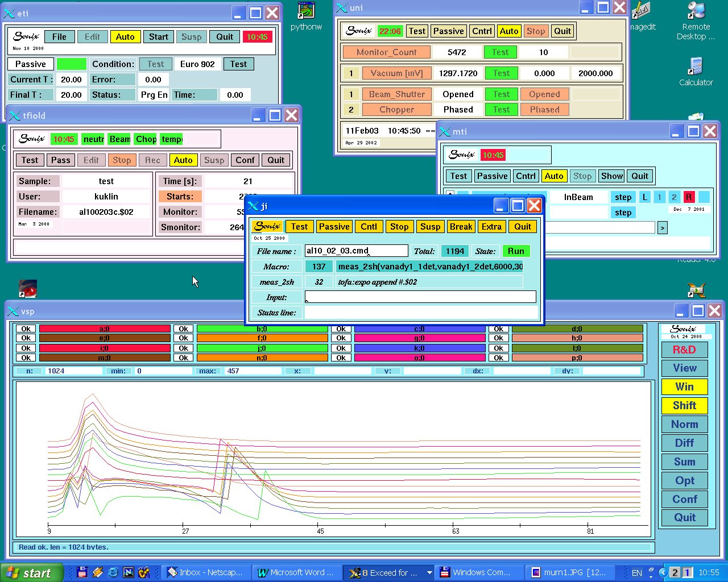Open the pythonw desktop icon
Screen dimensions: 728x582
[306, 11]
